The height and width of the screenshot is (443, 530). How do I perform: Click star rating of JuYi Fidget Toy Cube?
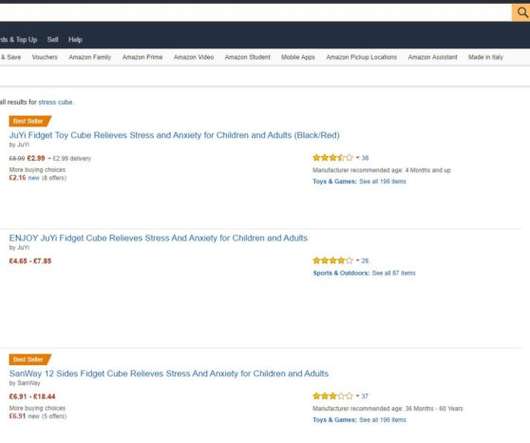(333, 157)
